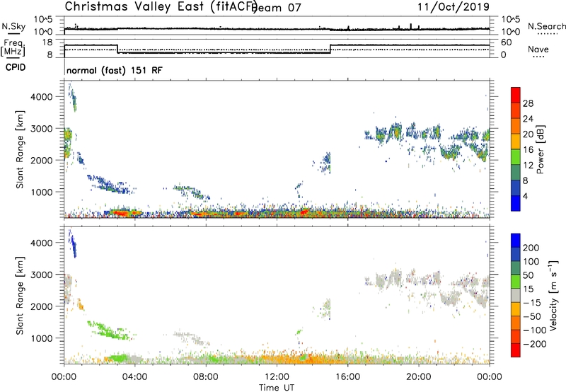
Task: Select the -100 label on Velocity color bar
Action: click(534, 330)
